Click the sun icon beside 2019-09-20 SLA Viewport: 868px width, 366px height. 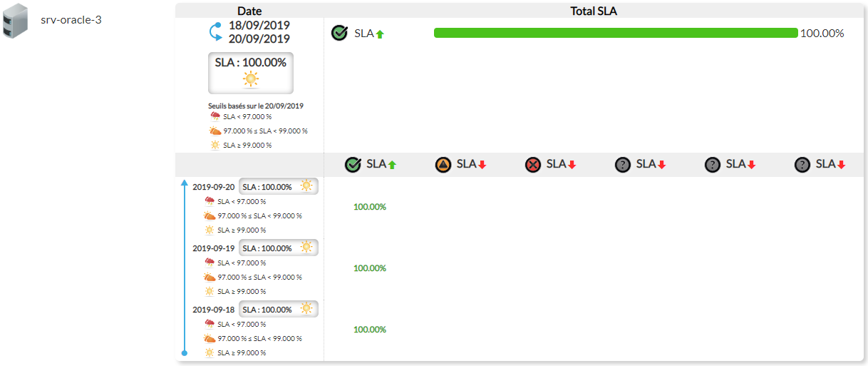(x=306, y=186)
